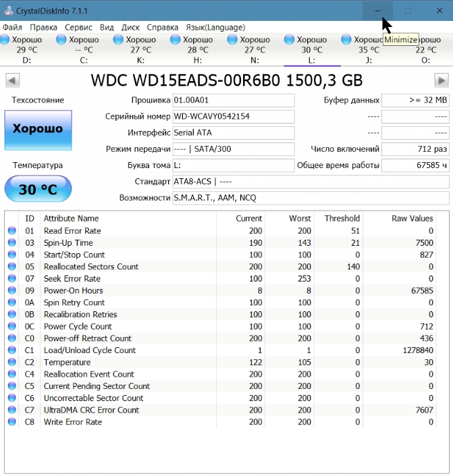Click status circle of Read Error Rate
This screenshot has height=476, width=453.
click(x=12, y=230)
